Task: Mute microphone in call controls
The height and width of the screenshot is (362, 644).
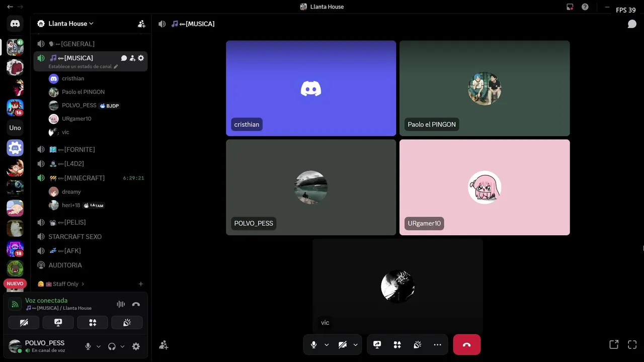Action: click(314, 345)
